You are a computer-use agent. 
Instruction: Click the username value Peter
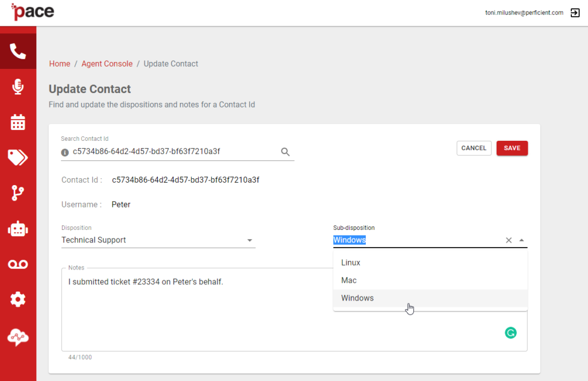pyautogui.click(x=121, y=205)
